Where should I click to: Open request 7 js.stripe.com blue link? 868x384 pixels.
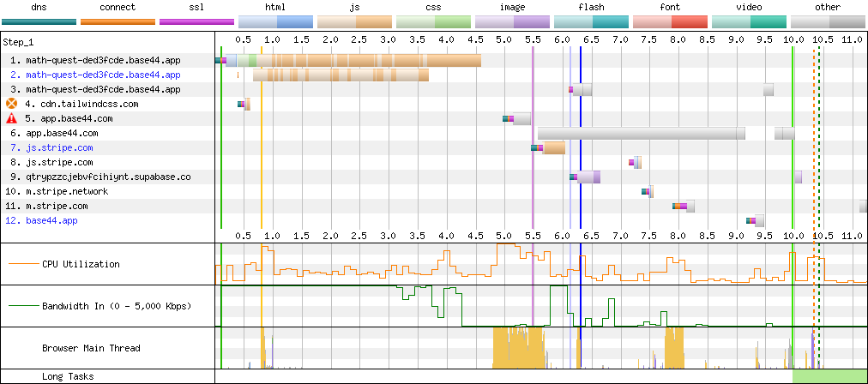59,147
